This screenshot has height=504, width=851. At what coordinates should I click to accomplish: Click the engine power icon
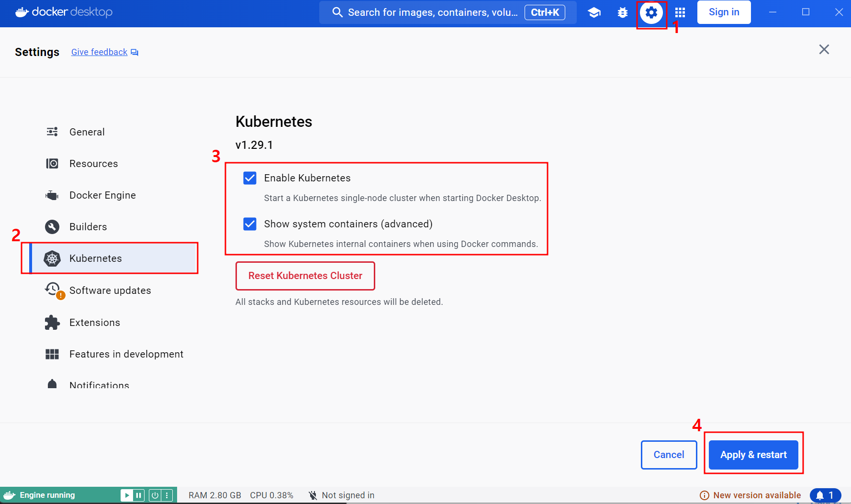155,495
